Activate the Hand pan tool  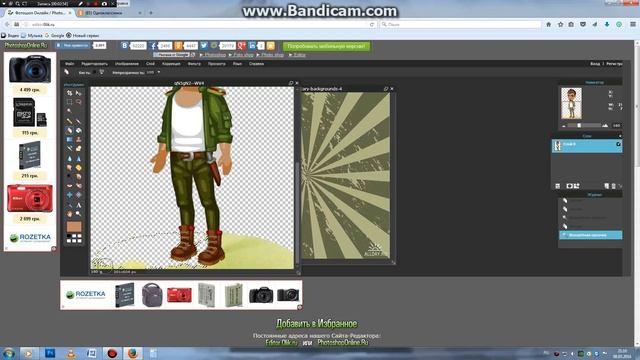point(69,214)
